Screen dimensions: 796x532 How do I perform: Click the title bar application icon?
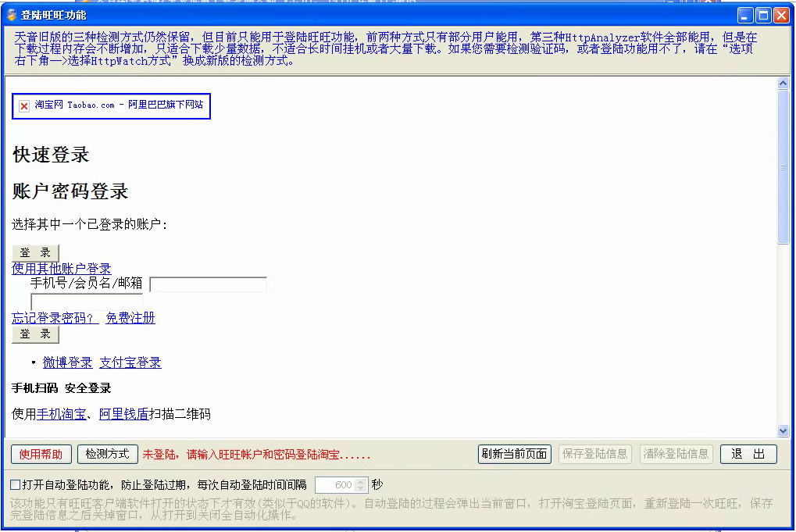coord(12,15)
